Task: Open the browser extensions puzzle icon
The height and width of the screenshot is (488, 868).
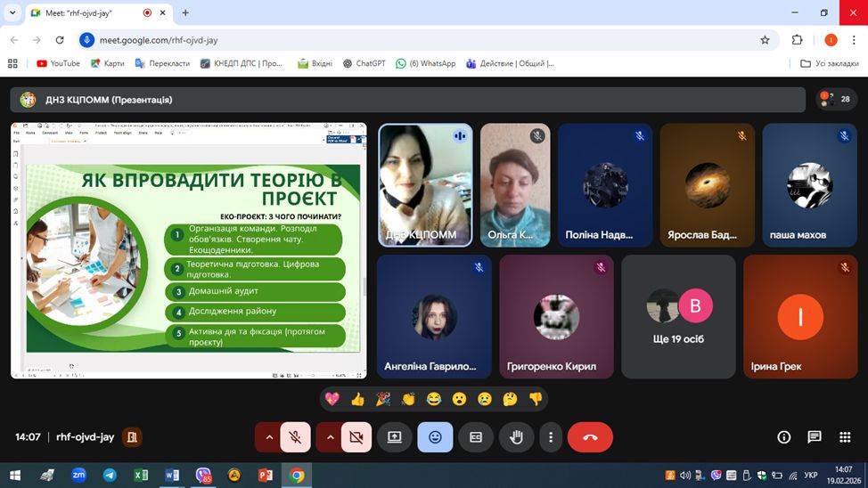Action: click(797, 40)
